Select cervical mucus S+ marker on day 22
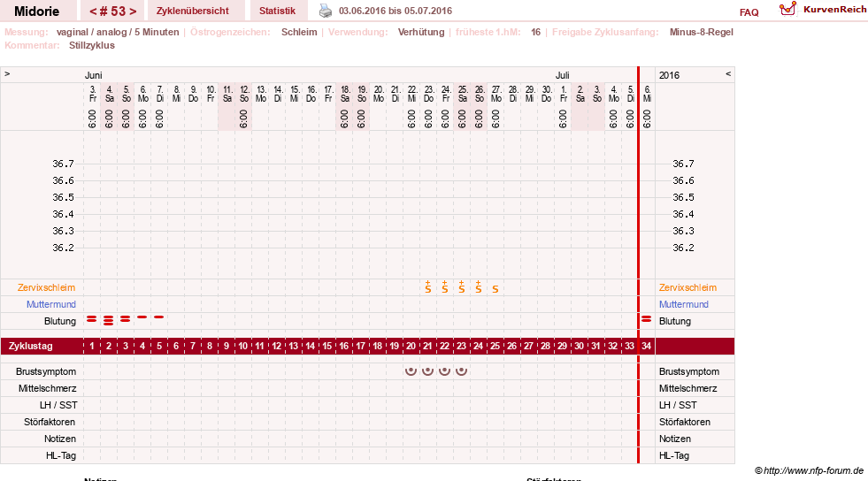Viewport: 868px width, 481px height. coord(444,287)
